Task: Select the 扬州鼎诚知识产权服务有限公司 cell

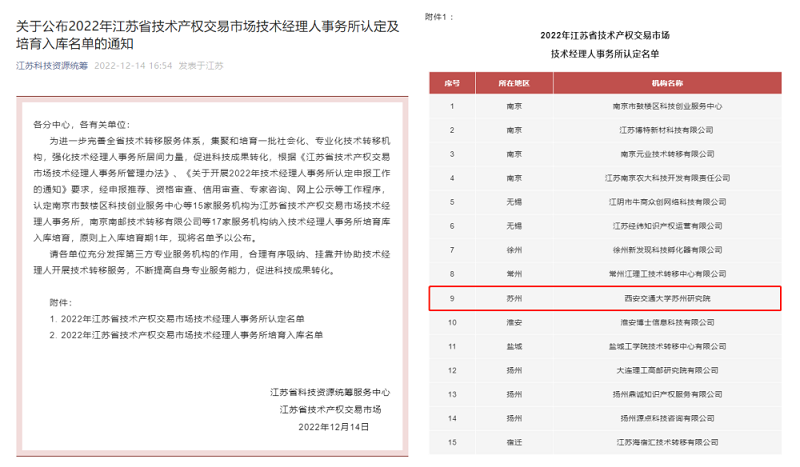Action: (x=667, y=395)
